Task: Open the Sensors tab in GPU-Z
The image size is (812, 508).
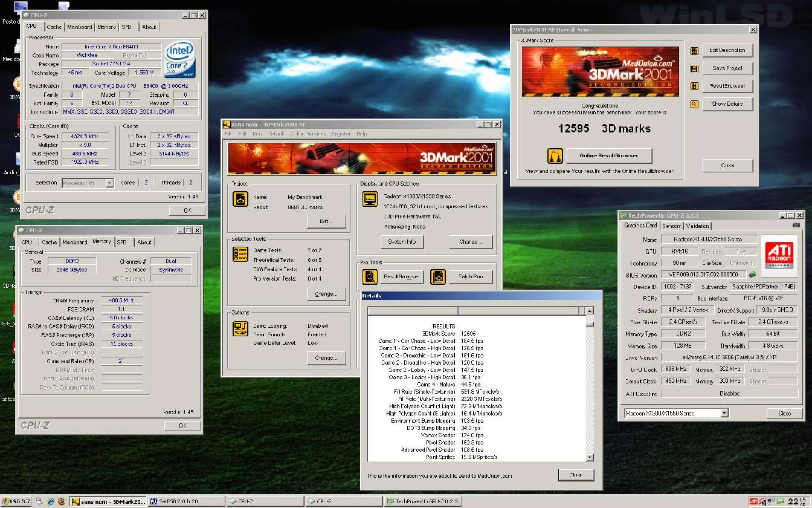Action: pos(672,226)
